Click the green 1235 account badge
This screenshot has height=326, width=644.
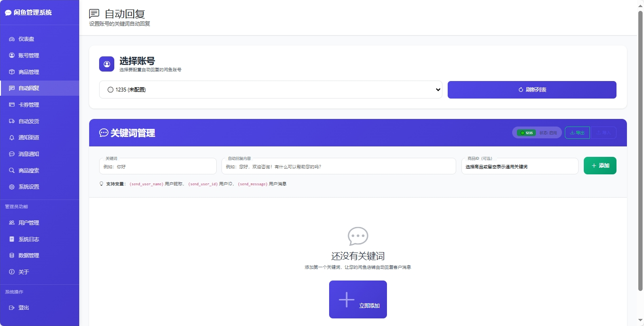(526, 133)
